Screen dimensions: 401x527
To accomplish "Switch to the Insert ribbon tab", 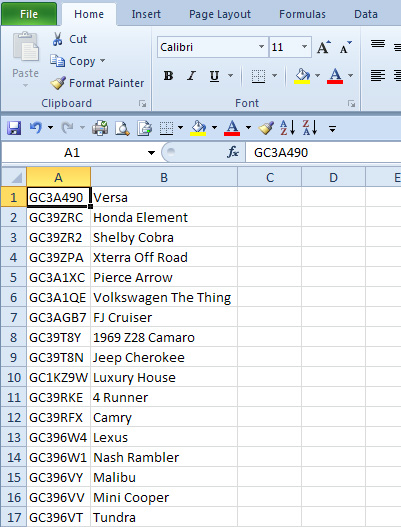I will (146, 14).
